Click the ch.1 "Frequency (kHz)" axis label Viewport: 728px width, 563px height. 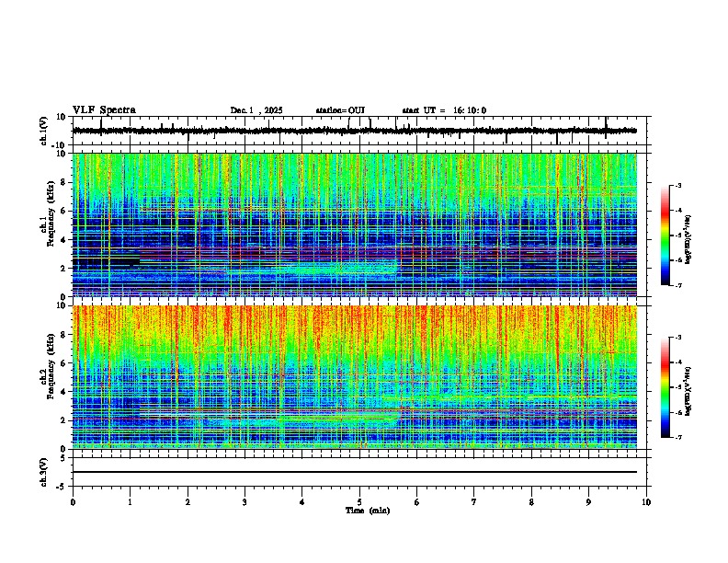coord(51,214)
